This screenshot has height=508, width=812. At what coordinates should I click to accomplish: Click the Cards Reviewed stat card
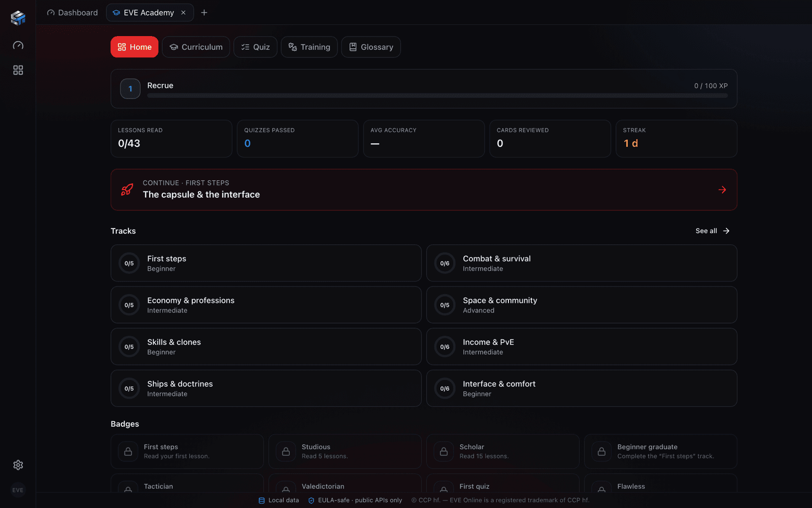[550, 139]
